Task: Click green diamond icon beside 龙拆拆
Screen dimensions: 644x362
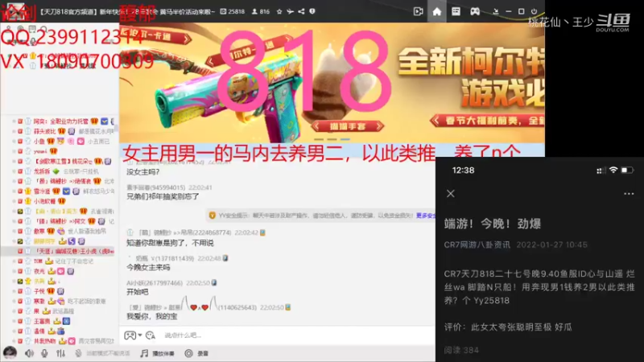Action: coord(56,171)
